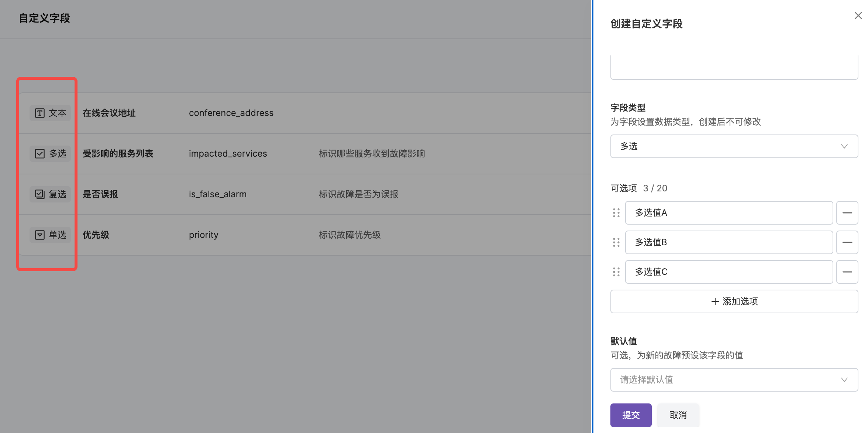Edit the 多选值A option input field
Viewport: 868px width, 433px height.
[728, 212]
